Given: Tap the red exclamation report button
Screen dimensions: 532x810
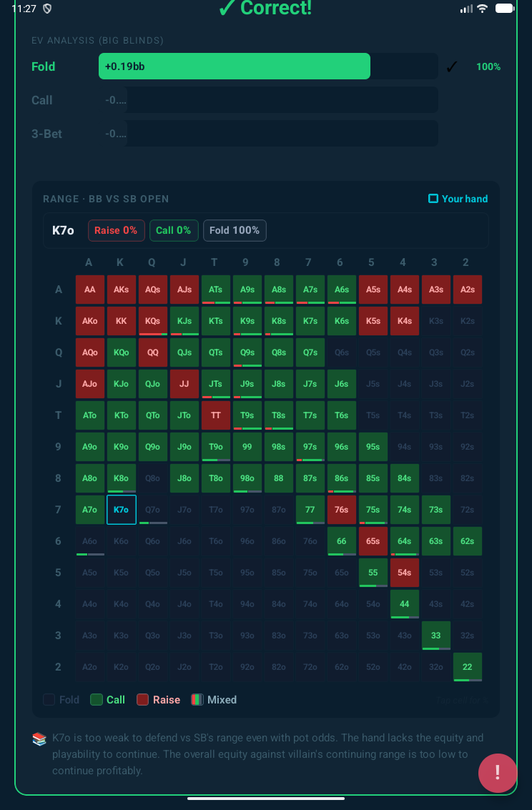Looking at the screenshot, I should click(x=497, y=773).
